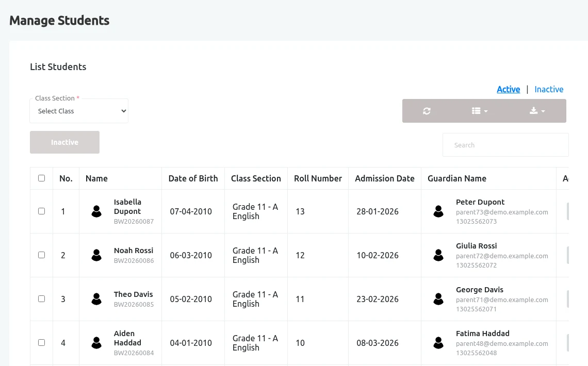Click guardian name Peter Dupont
This screenshot has height=366, width=588.
point(480,202)
